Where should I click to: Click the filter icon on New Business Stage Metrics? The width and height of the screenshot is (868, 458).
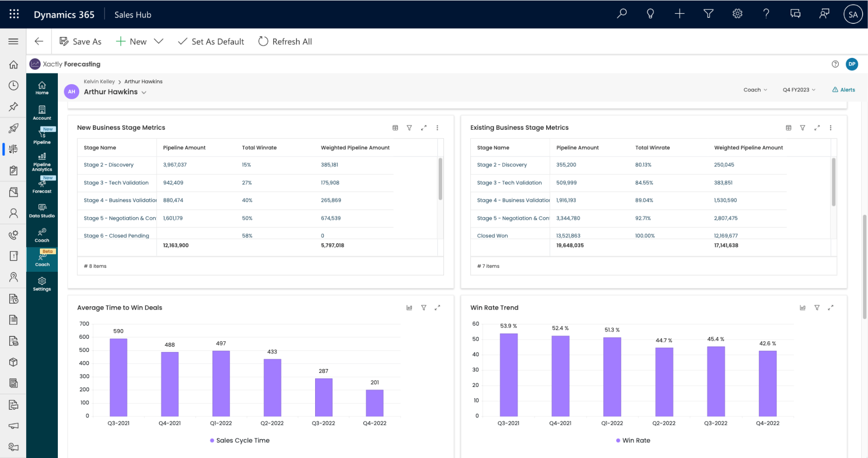pos(409,127)
